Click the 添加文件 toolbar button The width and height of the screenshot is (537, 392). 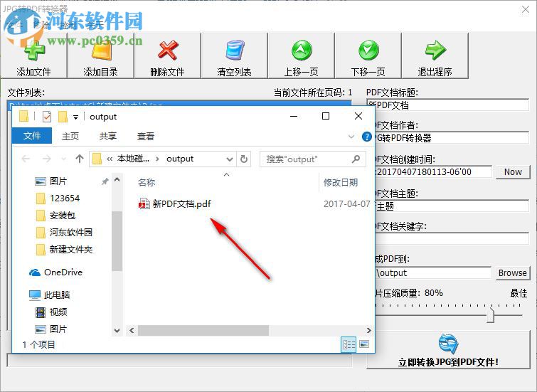33,56
